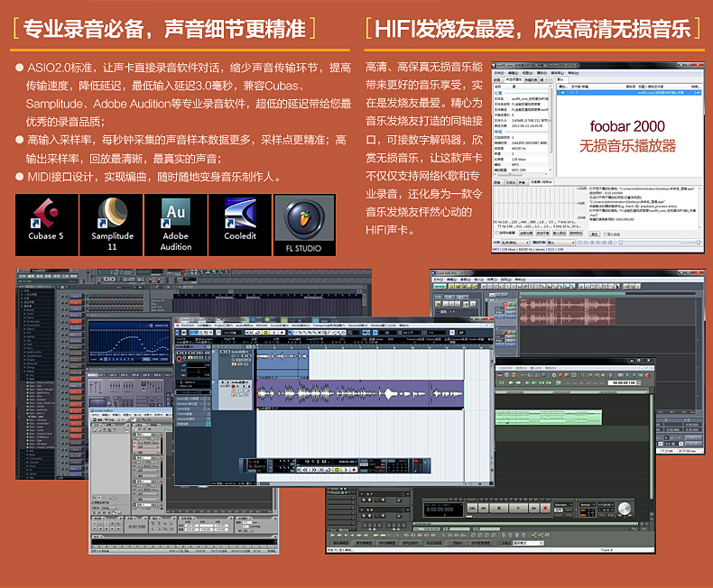Open the Standard dropdown in Samplitude transport
The image size is (713, 588).
(563, 505)
